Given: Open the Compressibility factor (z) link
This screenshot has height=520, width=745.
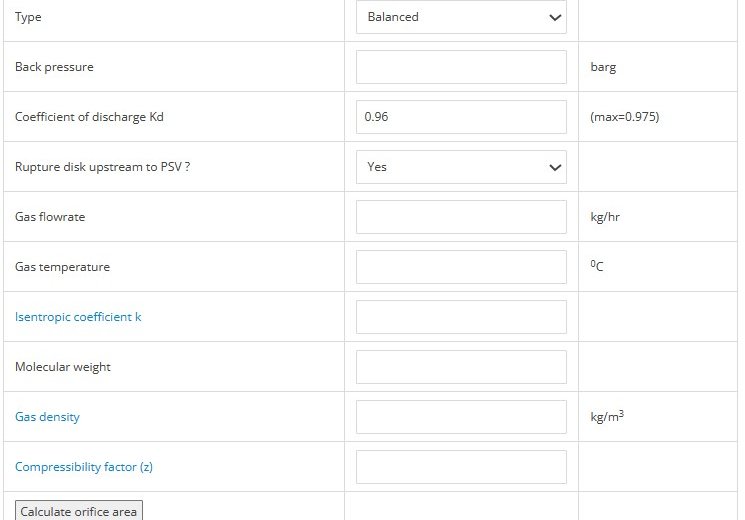Looking at the screenshot, I should click(x=84, y=467).
